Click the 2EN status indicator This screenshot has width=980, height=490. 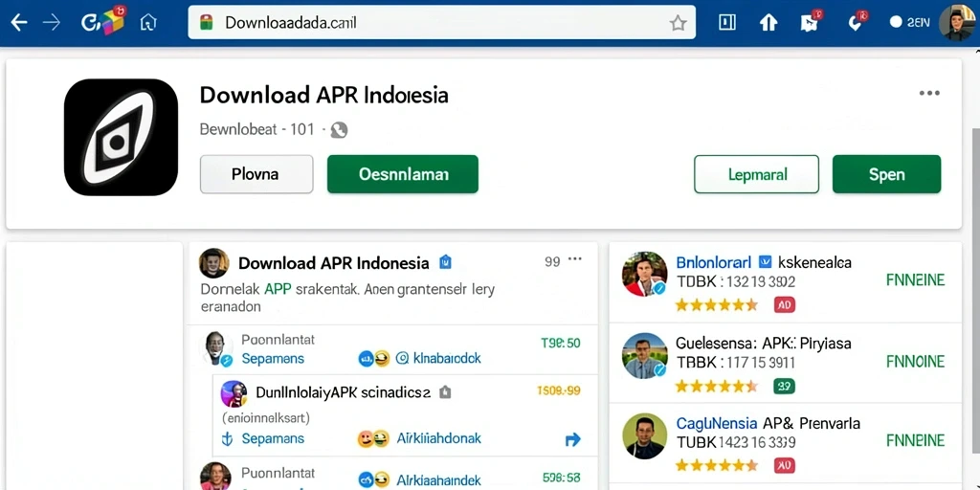909,23
